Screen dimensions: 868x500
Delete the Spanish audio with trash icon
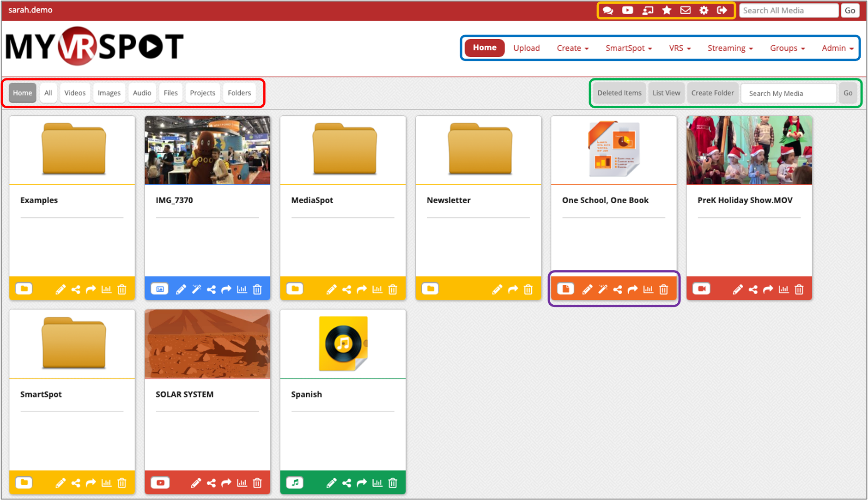click(393, 483)
